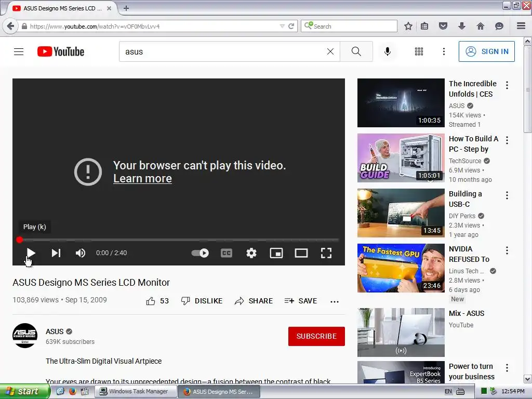The width and height of the screenshot is (532, 399).
Task: Reload page with refresh icon
Action: point(291,26)
